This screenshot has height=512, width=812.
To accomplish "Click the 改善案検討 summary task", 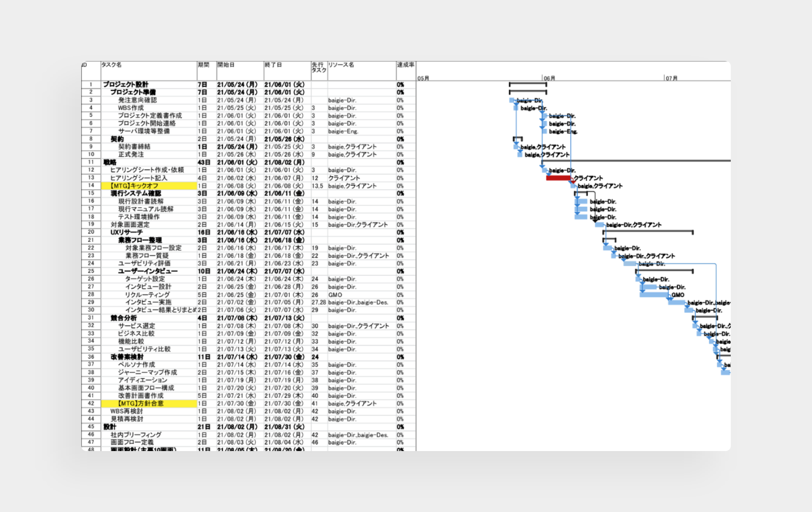I will [x=127, y=357].
